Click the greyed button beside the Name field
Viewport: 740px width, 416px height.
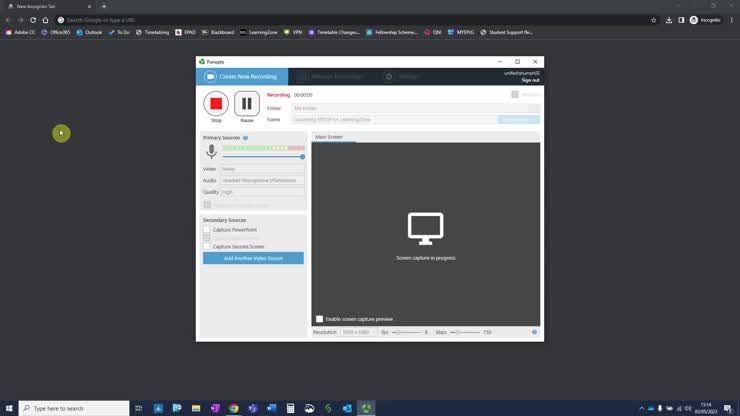(519, 119)
